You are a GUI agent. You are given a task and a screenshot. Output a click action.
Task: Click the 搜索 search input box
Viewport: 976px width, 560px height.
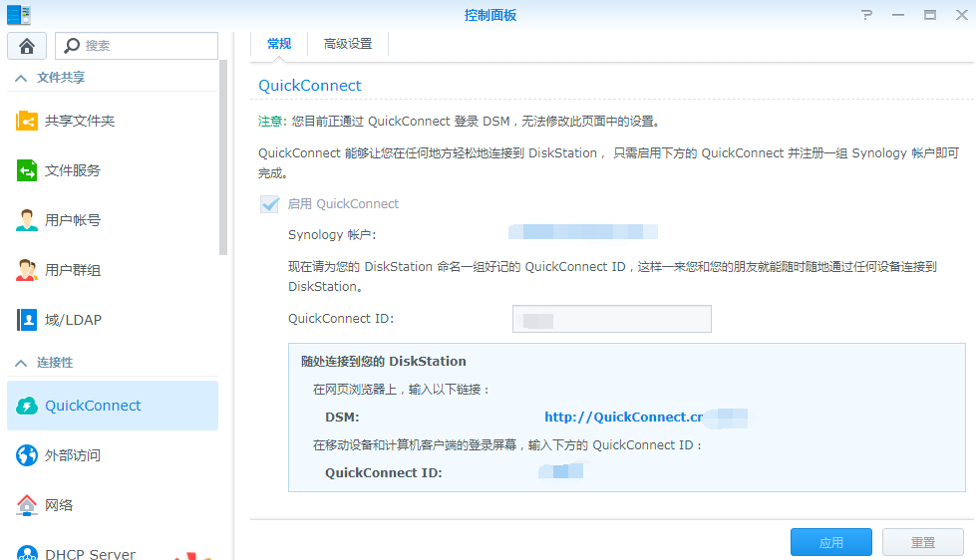(137, 46)
